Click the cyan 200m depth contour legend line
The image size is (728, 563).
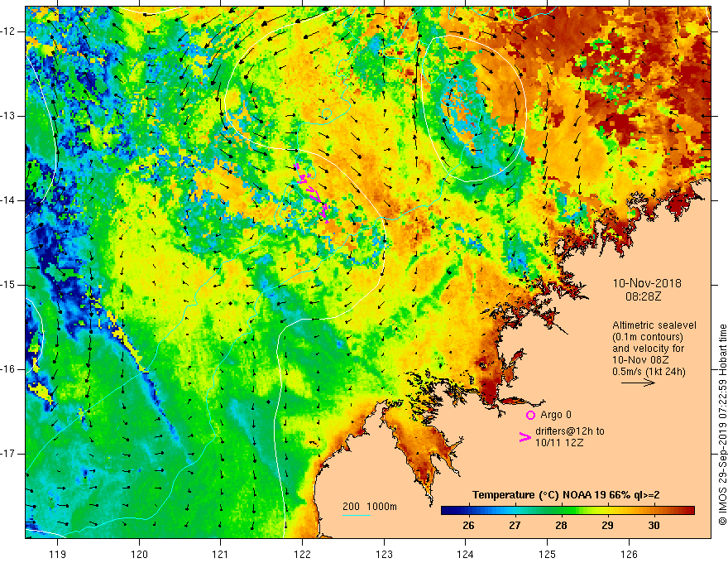(x=356, y=515)
